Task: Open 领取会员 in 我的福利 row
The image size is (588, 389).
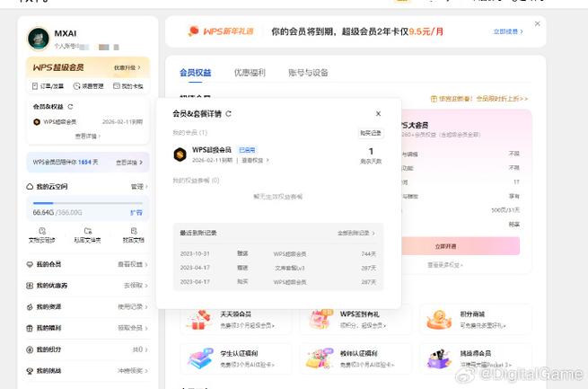Action: click(132, 328)
